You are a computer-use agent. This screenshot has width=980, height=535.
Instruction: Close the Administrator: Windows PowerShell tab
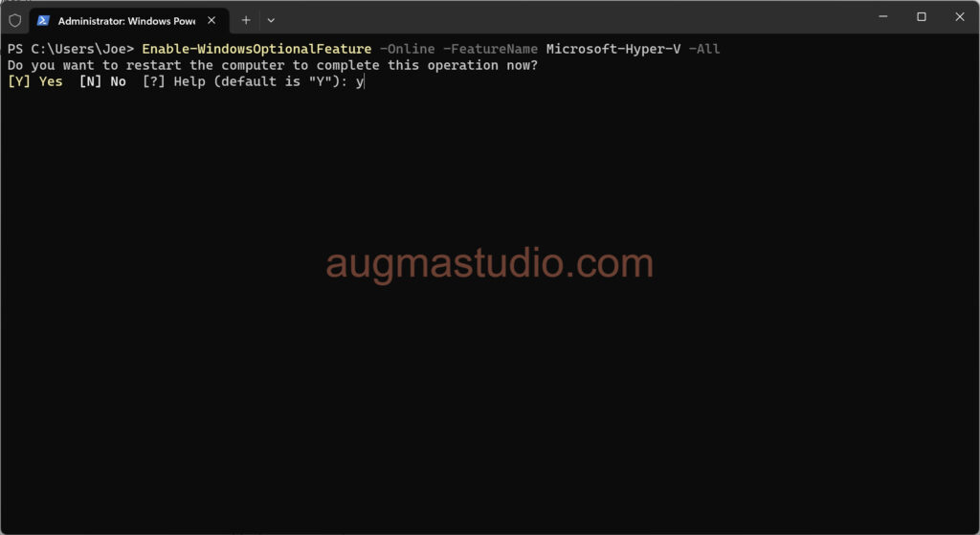click(x=212, y=20)
